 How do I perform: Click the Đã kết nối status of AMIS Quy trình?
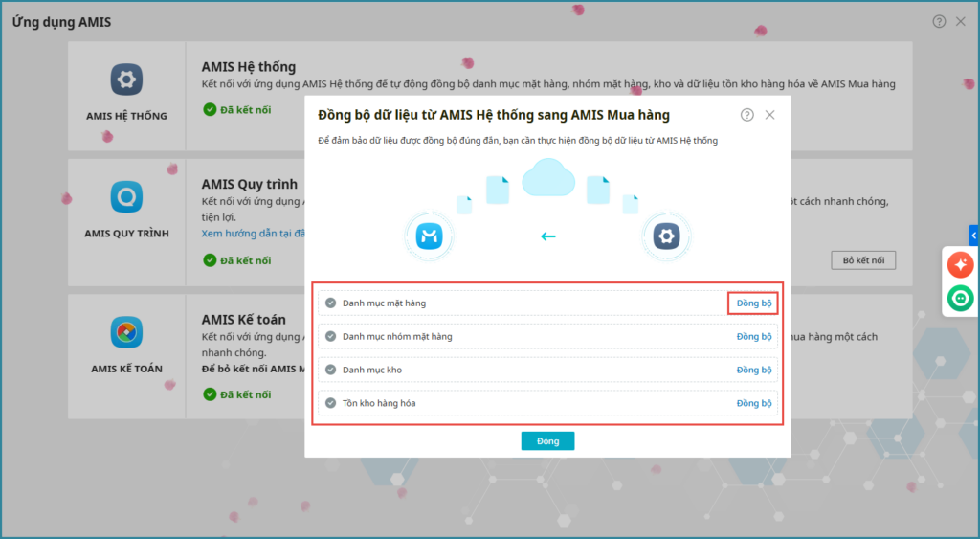pos(237,260)
